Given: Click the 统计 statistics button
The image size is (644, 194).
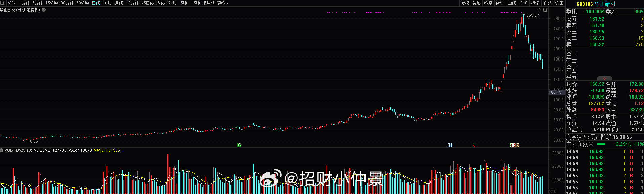Looking at the screenshot, I should (500, 3).
